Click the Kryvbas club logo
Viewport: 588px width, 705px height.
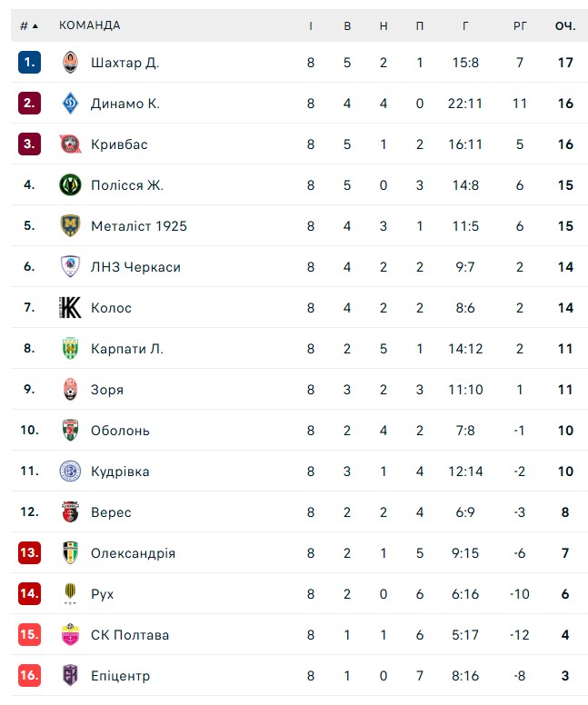coord(70,144)
